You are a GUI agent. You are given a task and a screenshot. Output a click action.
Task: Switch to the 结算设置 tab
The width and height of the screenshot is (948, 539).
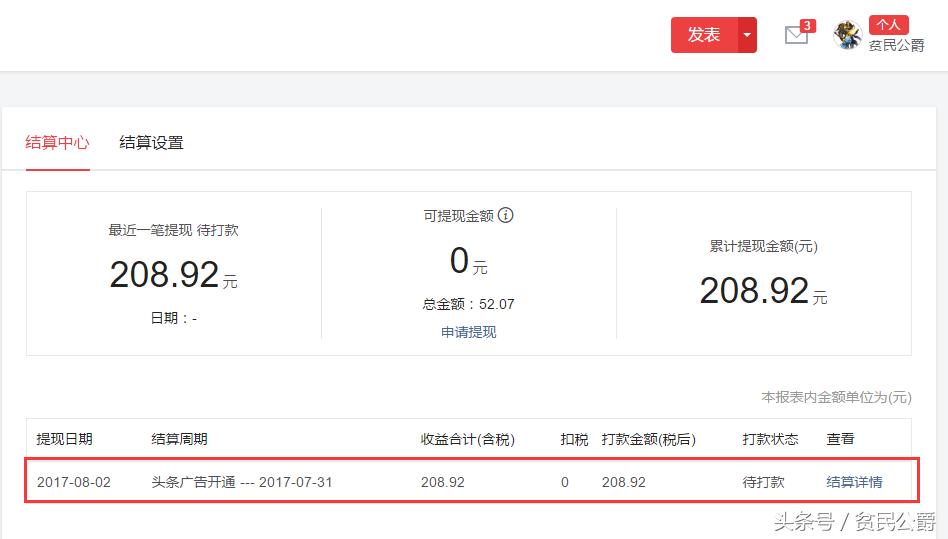tap(151, 143)
